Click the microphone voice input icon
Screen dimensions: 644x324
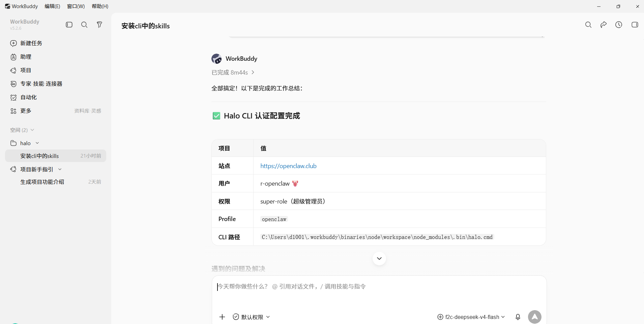pyautogui.click(x=518, y=317)
